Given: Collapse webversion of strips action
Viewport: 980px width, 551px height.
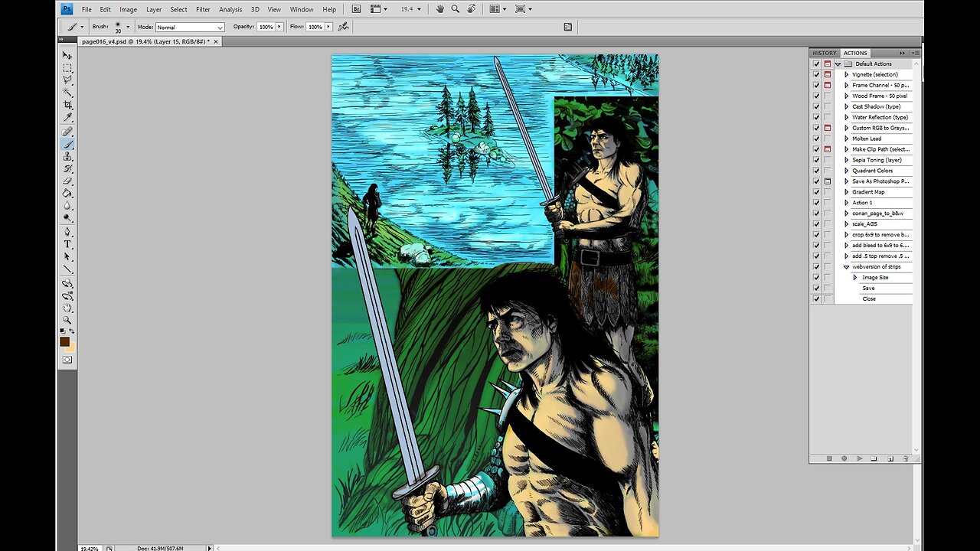Looking at the screenshot, I should click(x=847, y=267).
